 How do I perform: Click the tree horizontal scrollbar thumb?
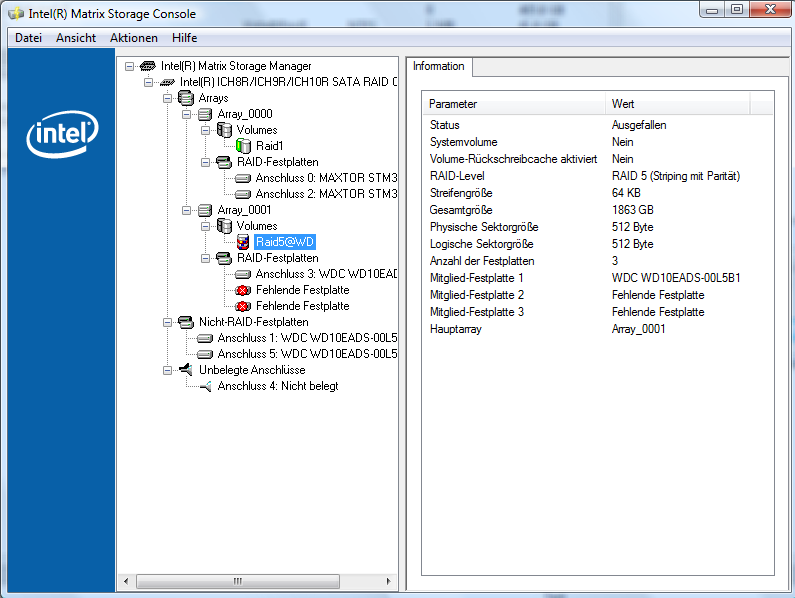point(238,581)
